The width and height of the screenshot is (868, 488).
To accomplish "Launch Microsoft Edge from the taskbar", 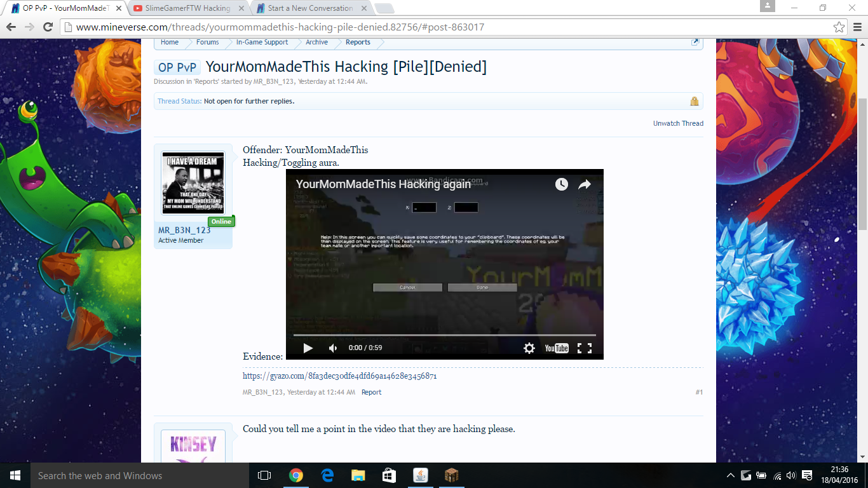I will click(327, 475).
